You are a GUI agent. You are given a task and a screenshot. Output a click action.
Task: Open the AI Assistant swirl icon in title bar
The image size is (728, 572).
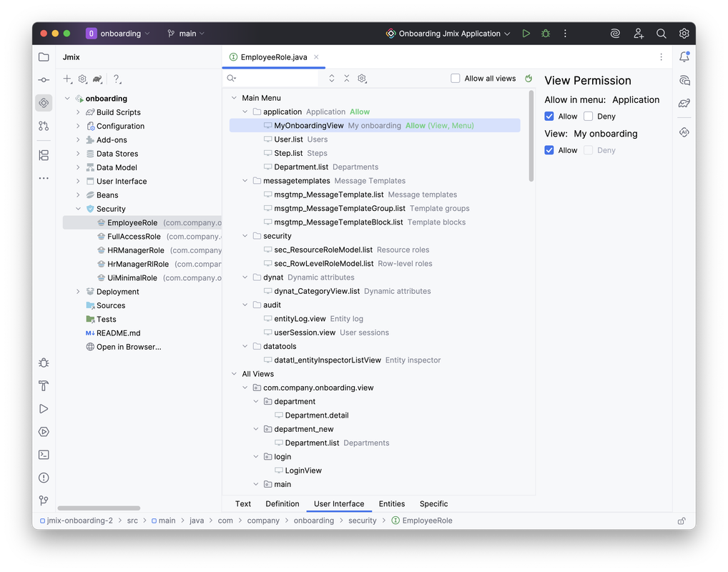point(615,34)
